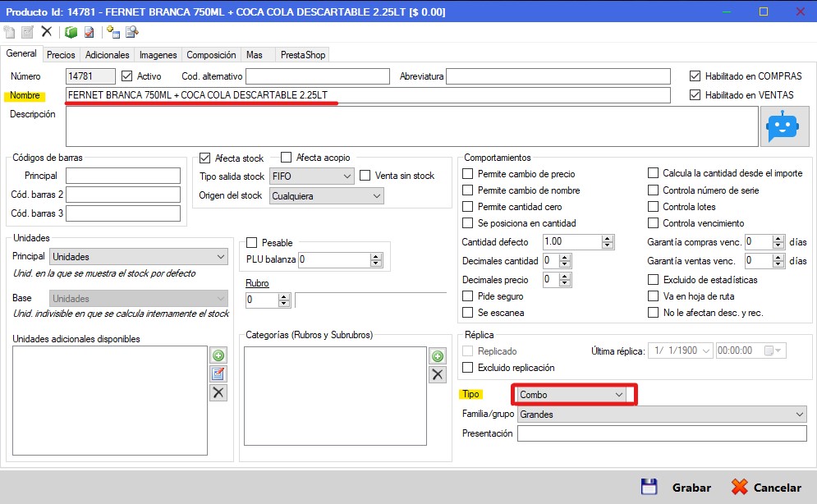Click the Cancelar button label

[x=778, y=488]
